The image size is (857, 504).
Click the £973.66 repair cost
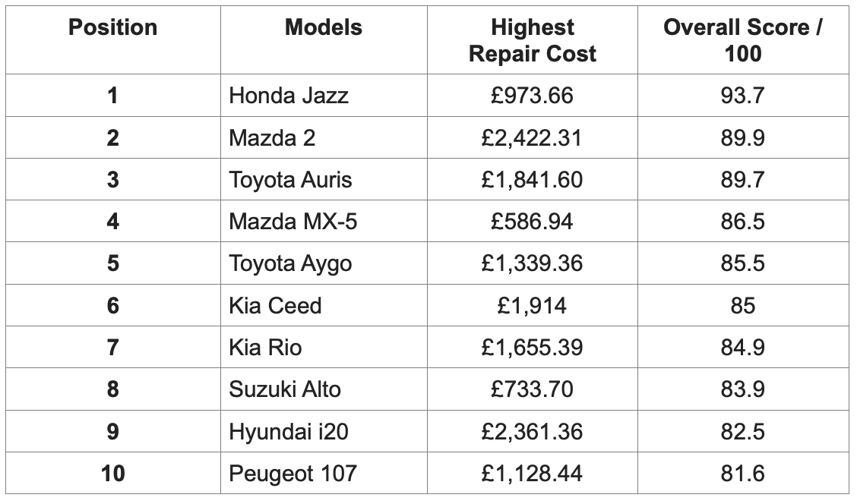click(532, 96)
